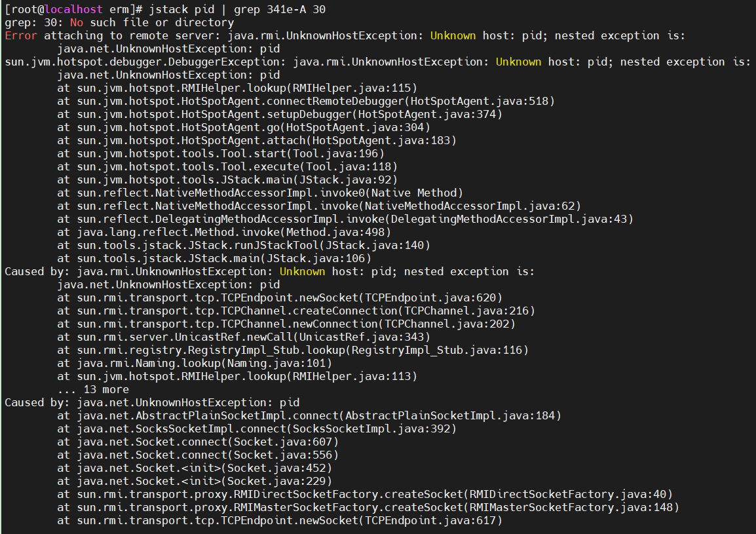This screenshot has height=534, width=756.
Task: Click the first yellow 'Unknown' word
Action: pos(453,35)
